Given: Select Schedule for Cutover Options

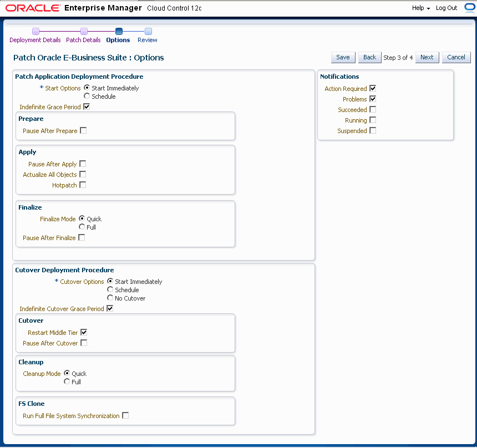Looking at the screenshot, I should click(110, 289).
